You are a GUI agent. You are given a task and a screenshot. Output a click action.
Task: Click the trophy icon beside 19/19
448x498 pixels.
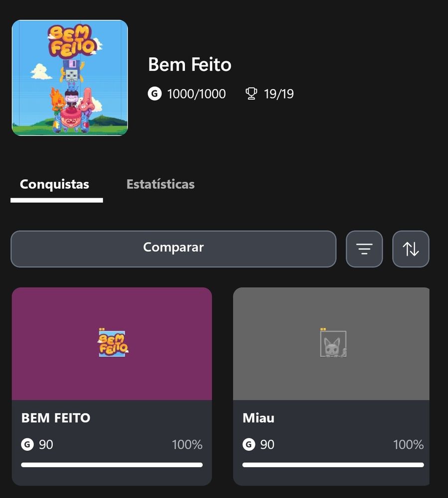tap(251, 94)
